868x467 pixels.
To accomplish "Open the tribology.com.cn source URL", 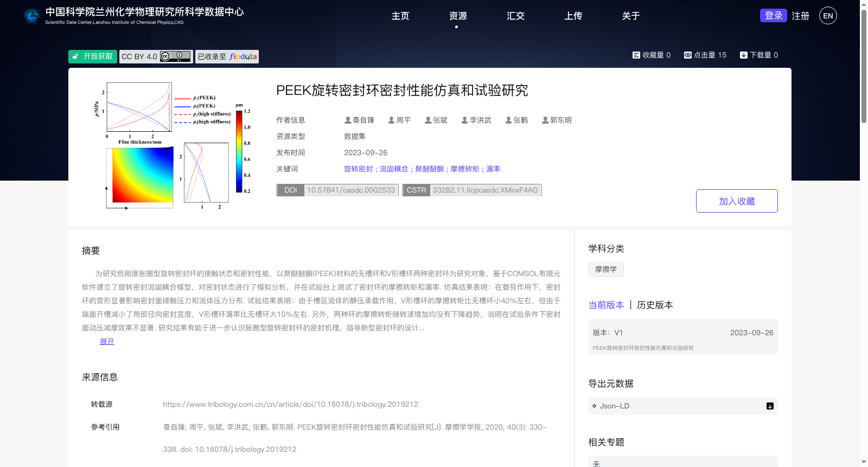I will click(x=290, y=404).
